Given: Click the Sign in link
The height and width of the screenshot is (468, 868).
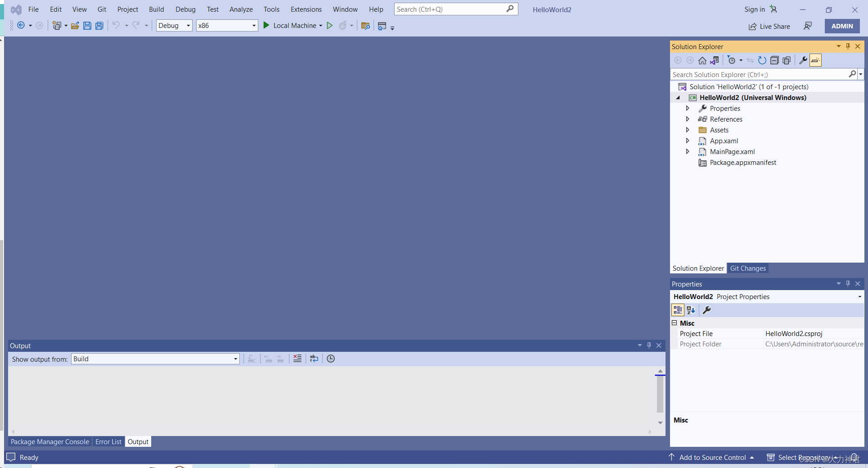Looking at the screenshot, I should [x=754, y=9].
